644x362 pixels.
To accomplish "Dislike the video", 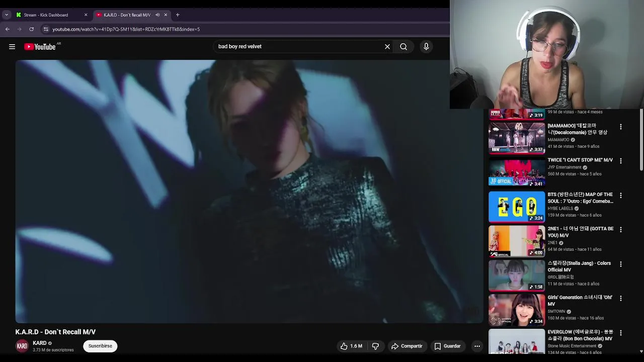I will tap(375, 346).
